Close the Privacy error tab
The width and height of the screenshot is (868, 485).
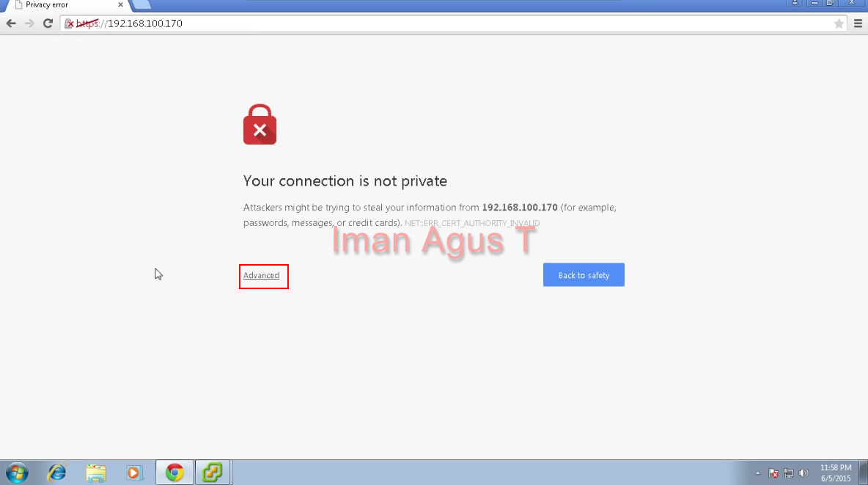click(120, 4)
